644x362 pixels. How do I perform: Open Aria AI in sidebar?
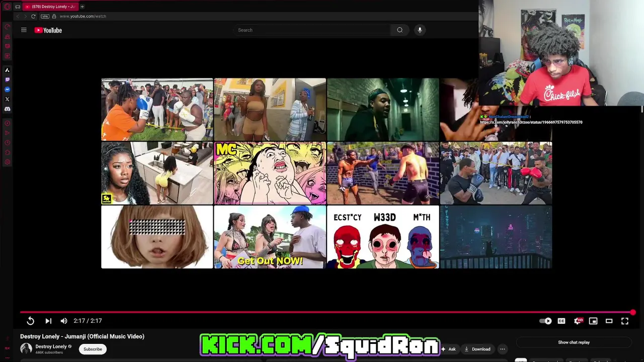point(7,70)
